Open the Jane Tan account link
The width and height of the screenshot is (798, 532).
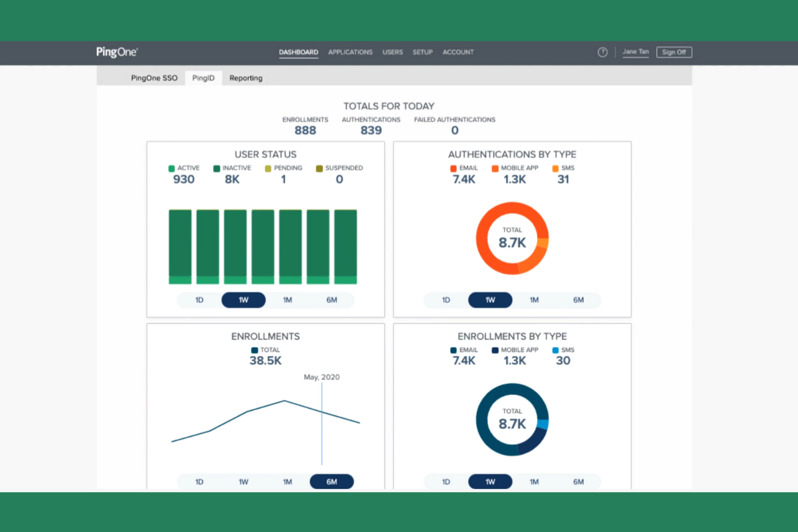coord(635,51)
